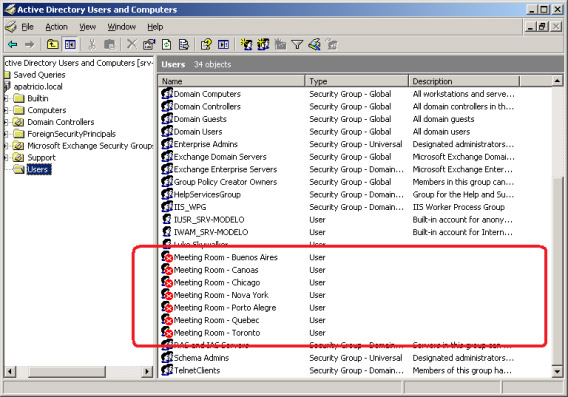Image resolution: width=568 pixels, height=397 pixels.
Task: Click the Help question mark toolbar icon
Action: [x=206, y=45]
